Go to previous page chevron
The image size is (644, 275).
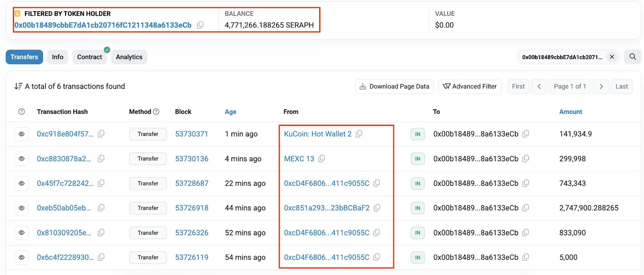539,86
